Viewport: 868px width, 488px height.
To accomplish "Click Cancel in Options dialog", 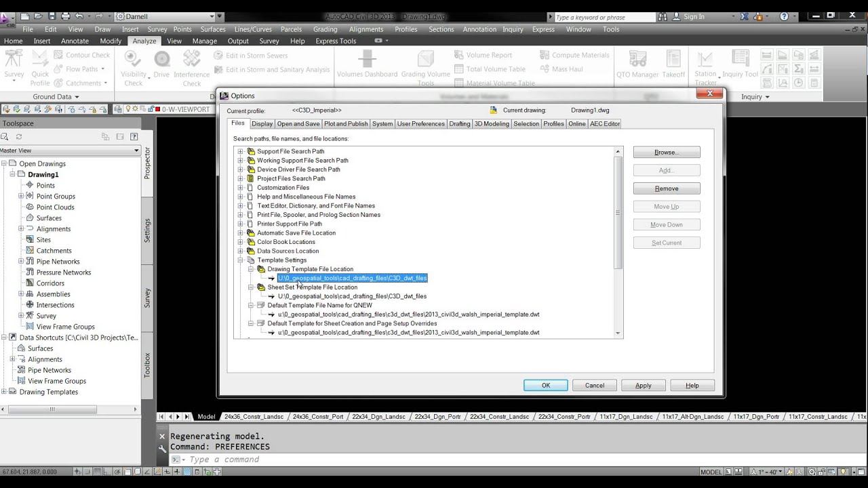I will (595, 385).
